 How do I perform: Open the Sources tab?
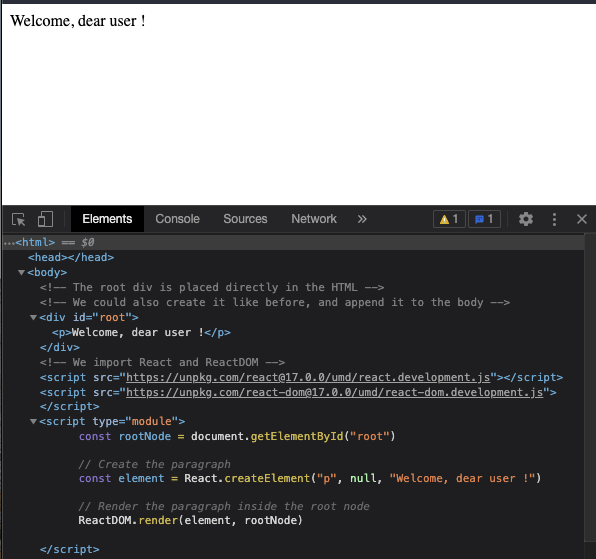point(245,219)
